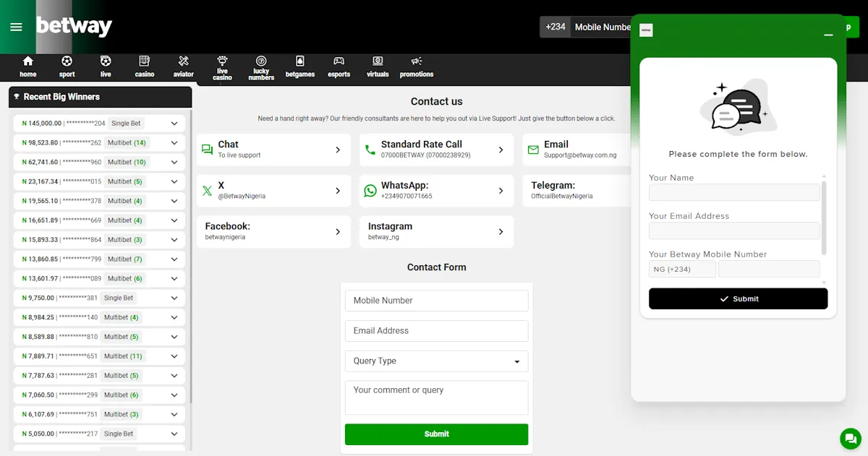Viewport: 868px width, 456px height.
Task: Open Chat with live support
Action: point(273,150)
